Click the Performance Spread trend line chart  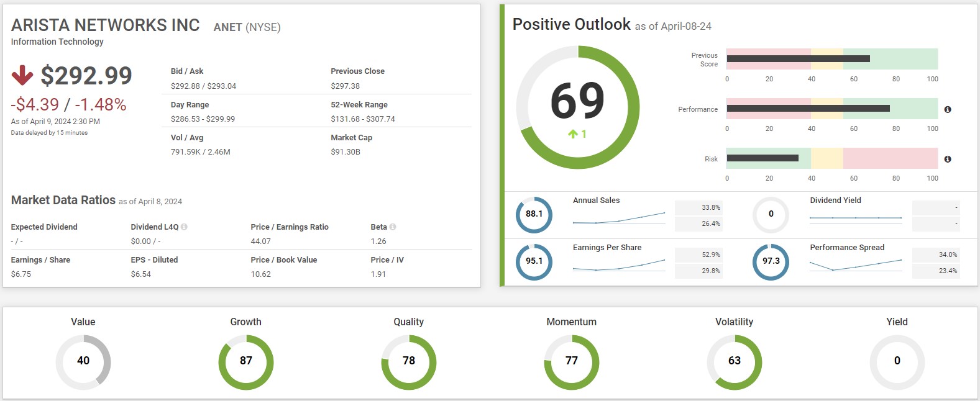856,265
